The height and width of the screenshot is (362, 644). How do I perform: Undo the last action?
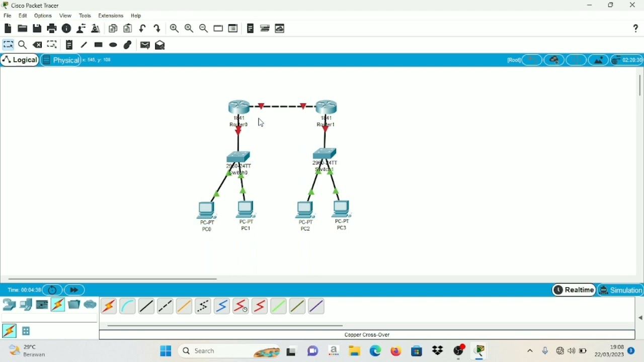point(143,29)
